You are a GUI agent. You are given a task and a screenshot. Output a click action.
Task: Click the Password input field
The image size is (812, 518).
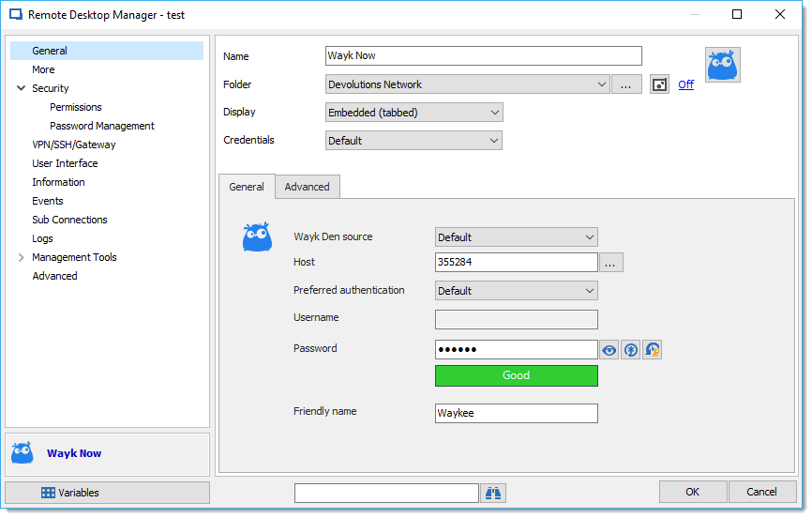coord(517,350)
